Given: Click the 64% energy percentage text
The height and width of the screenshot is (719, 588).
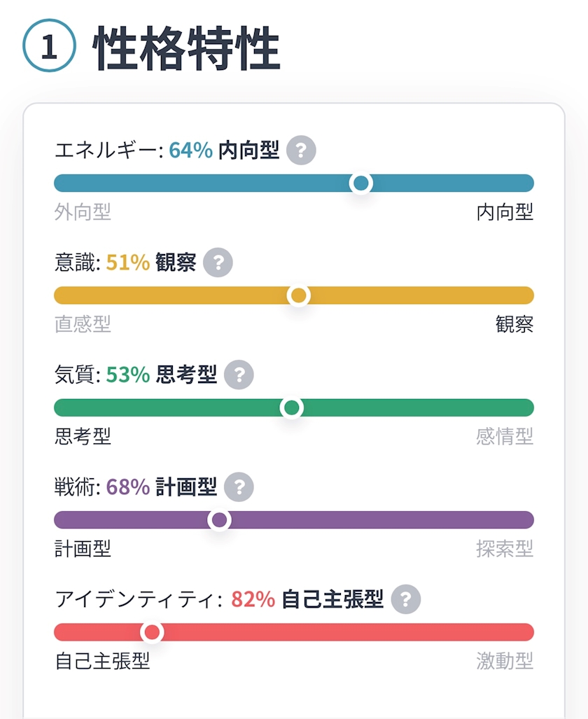Looking at the screenshot, I should click(x=190, y=150).
